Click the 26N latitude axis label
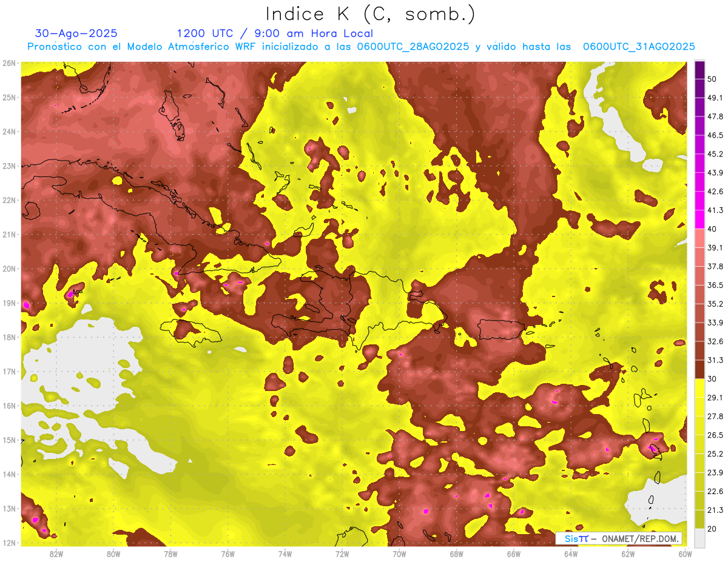 pos(8,62)
